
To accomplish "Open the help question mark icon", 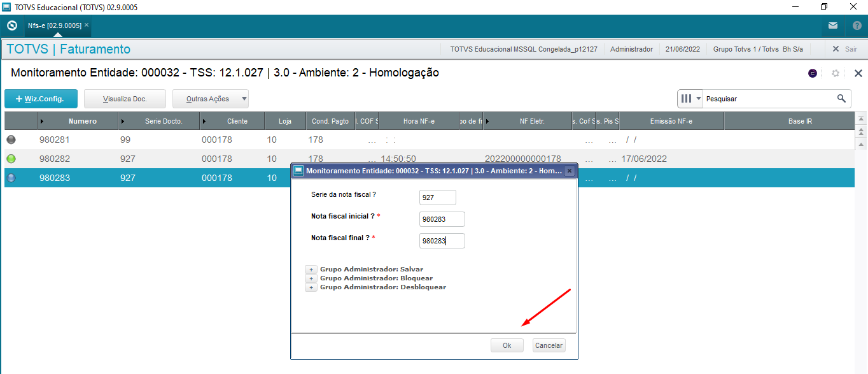I will pos(857,26).
